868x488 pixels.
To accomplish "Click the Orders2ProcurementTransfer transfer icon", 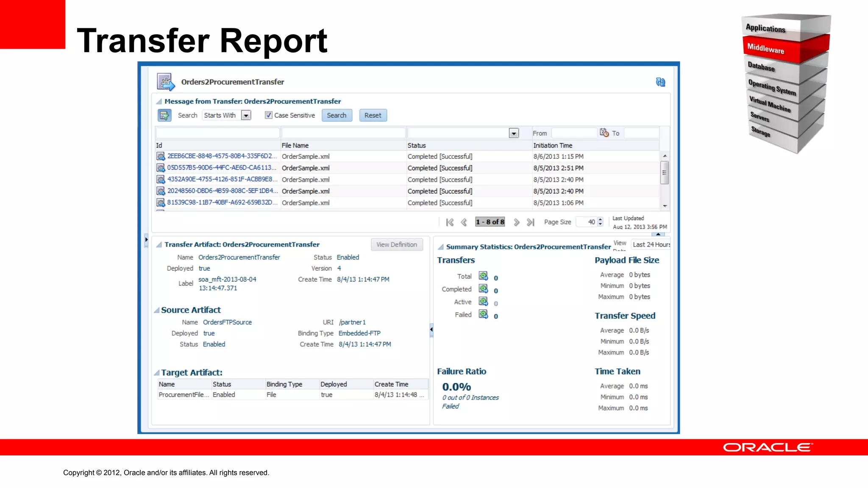I will point(166,82).
